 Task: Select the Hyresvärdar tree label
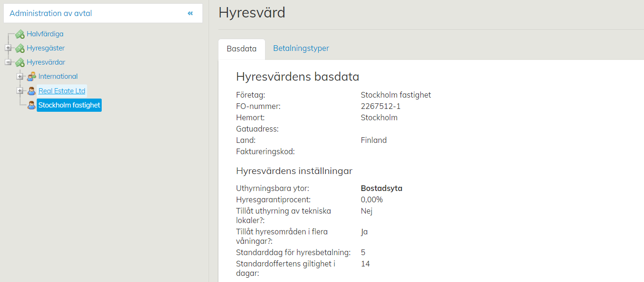click(46, 62)
